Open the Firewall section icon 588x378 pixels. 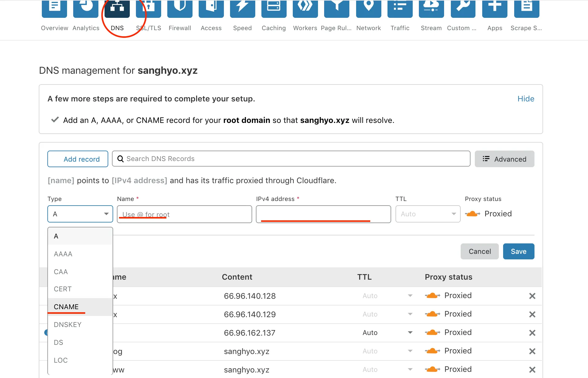(180, 9)
